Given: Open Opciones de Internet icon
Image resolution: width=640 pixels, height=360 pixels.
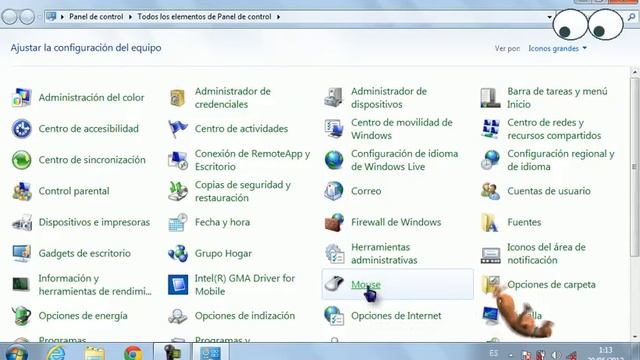Looking at the screenshot, I should [334, 316].
